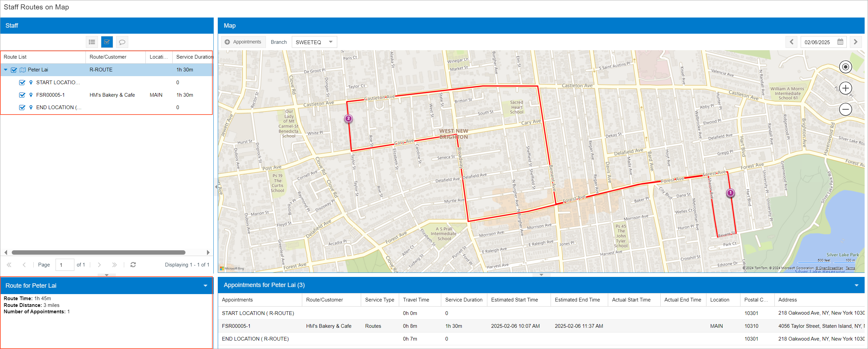Sort by Postal Code column header
The width and height of the screenshot is (868, 349).
(x=757, y=300)
